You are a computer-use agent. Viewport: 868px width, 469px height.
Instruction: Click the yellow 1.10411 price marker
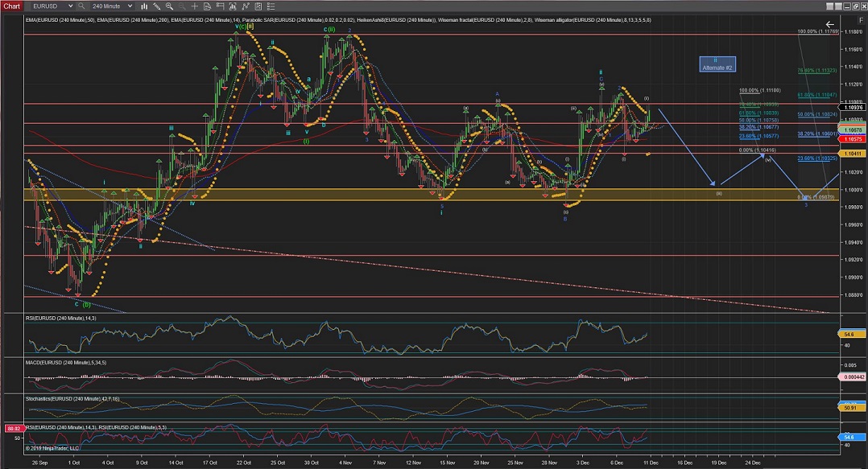(x=852, y=153)
